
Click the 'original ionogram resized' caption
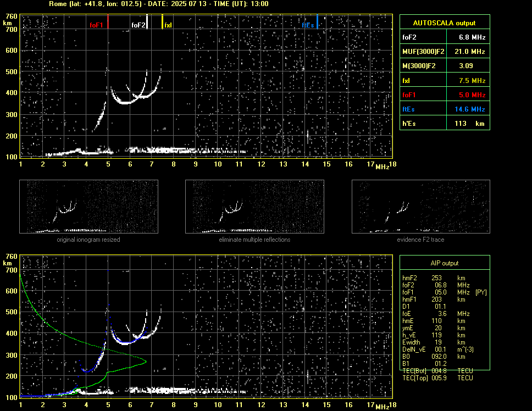pyautogui.click(x=88, y=240)
